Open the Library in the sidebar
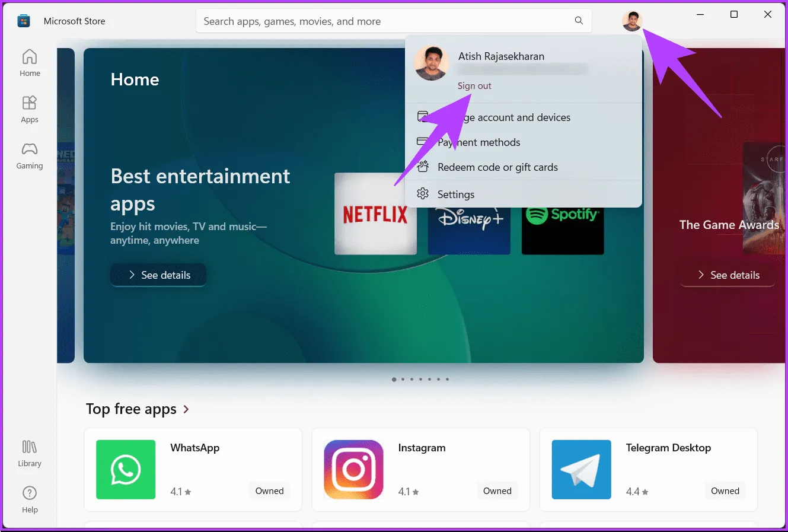Screen dimensions: 788x532 click(x=30, y=453)
